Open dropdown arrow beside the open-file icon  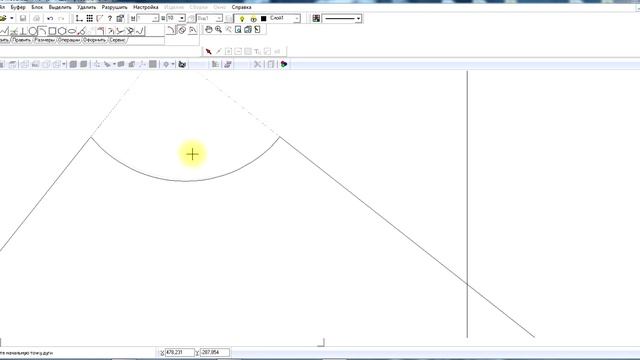point(11,18)
